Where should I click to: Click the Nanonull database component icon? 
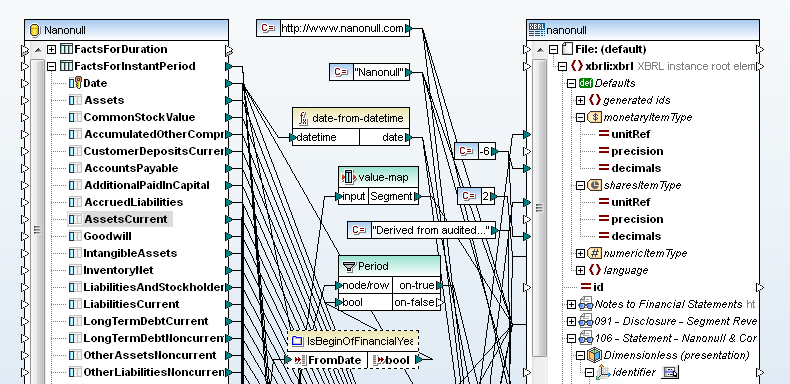tap(35, 30)
